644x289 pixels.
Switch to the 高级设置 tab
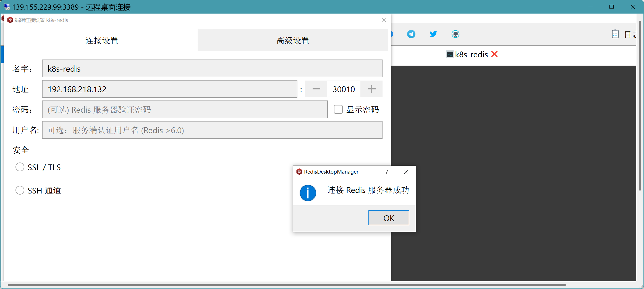[293, 40]
